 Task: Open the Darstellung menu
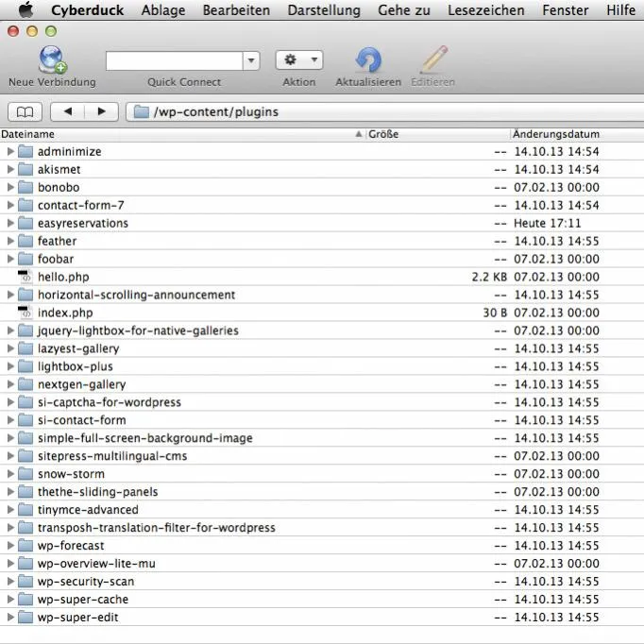coord(324,9)
